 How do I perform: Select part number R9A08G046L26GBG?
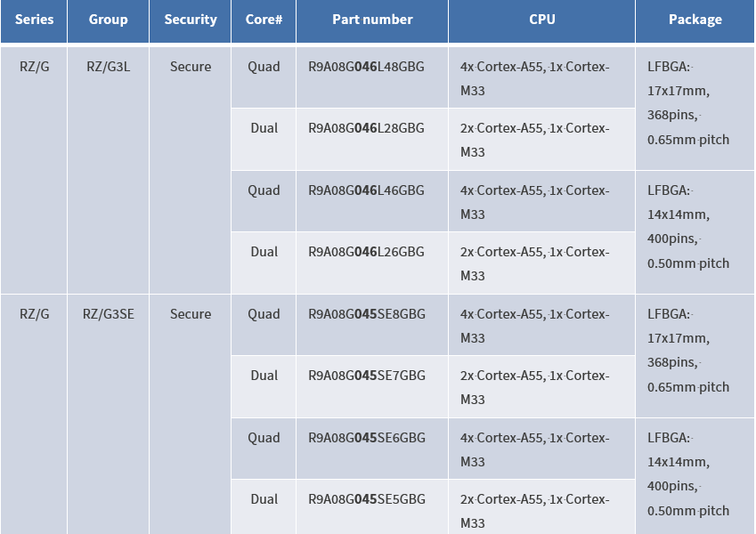pos(367,252)
